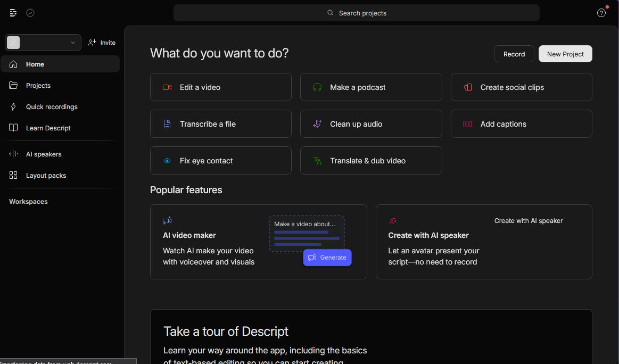Click the document icon on Transcribe a file
This screenshot has width=619, height=364.
167,124
